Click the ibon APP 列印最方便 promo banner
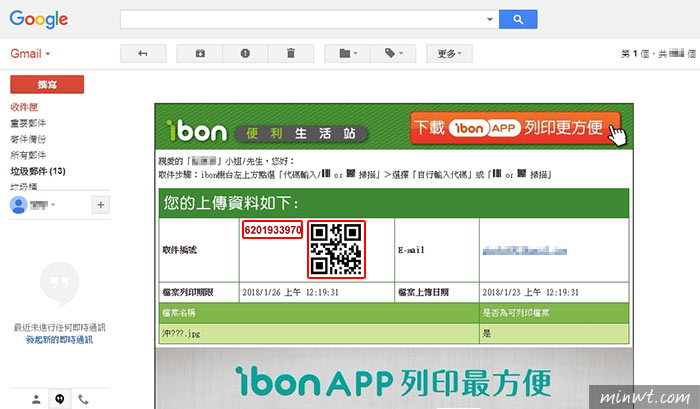 pos(394,383)
